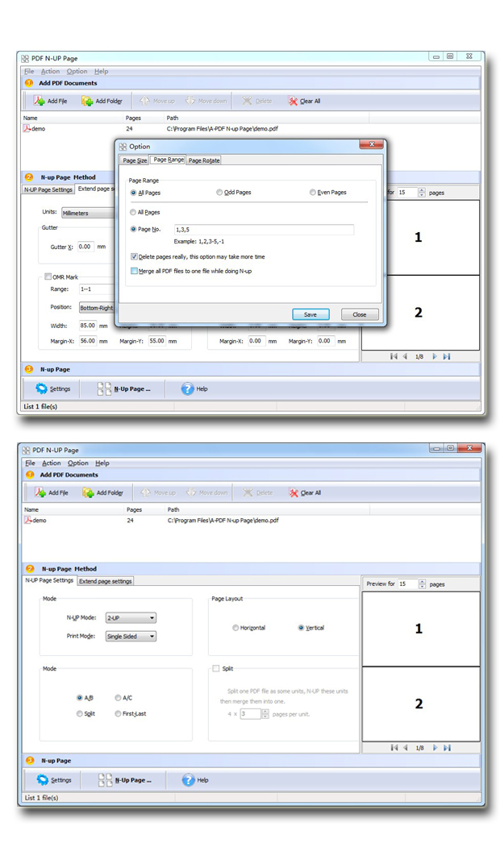Select Odd Pages radio in Option dialog
Viewport: 500px width, 868px height.
point(219,192)
